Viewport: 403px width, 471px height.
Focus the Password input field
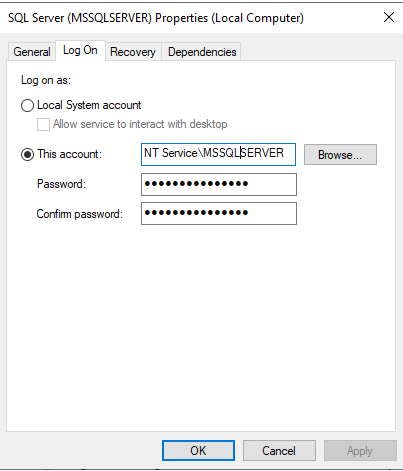[219, 184]
